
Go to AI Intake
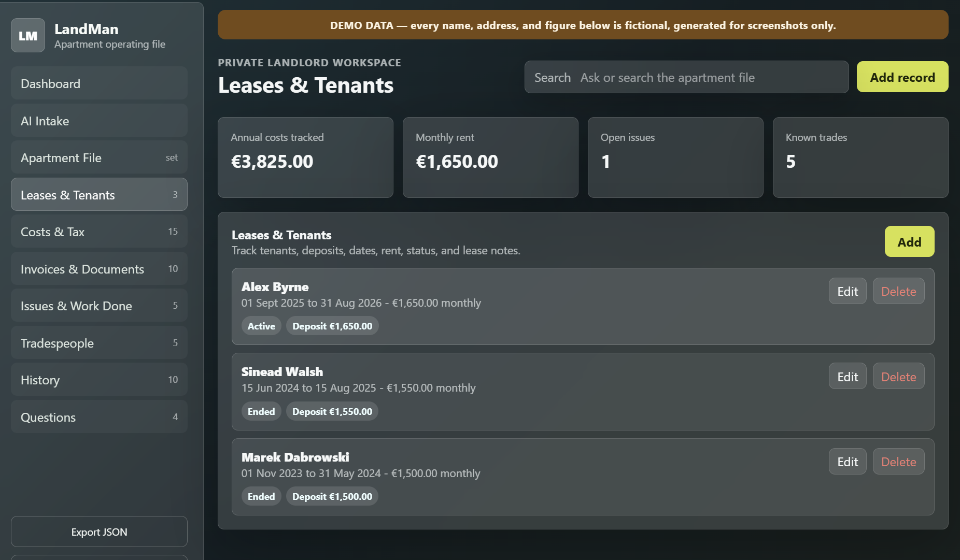coord(99,121)
